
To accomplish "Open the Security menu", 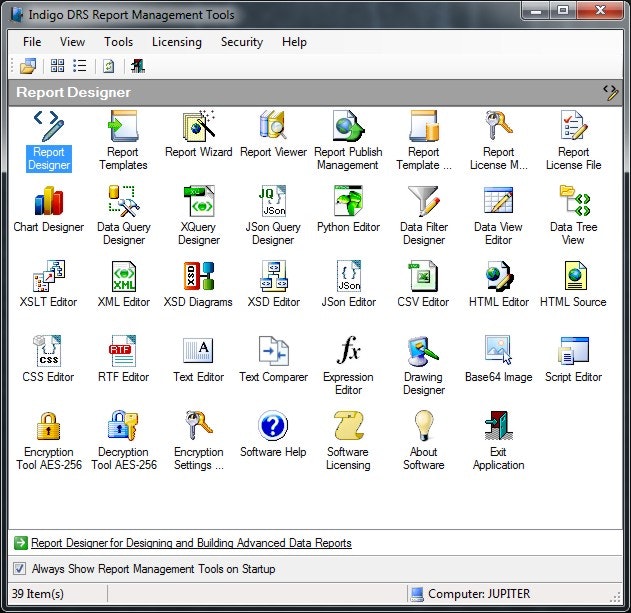I will tap(241, 42).
